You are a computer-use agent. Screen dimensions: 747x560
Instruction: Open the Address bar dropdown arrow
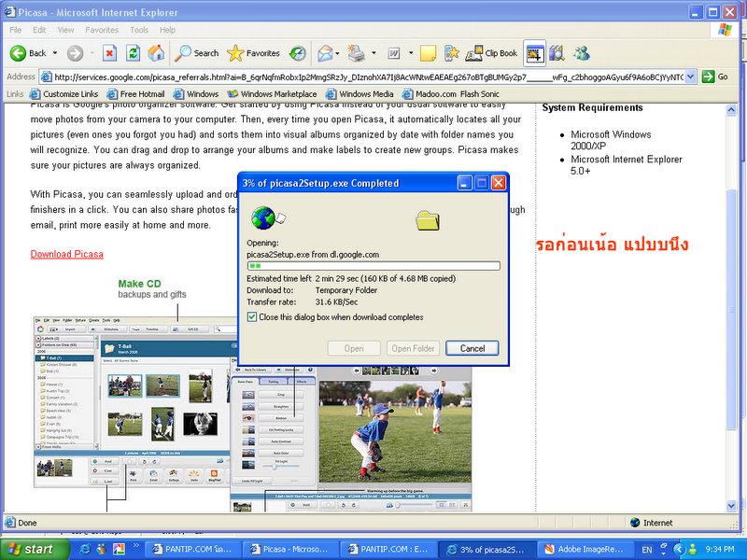691,77
